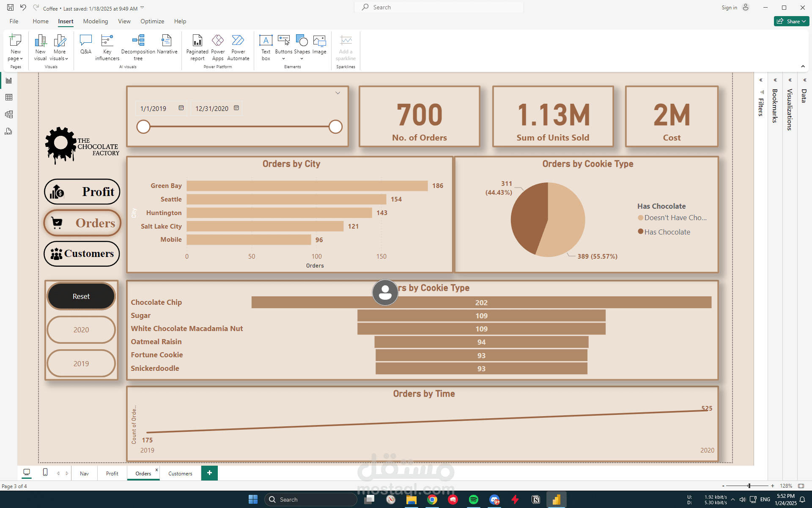The width and height of the screenshot is (812, 508).
Task: Expand the date slicer options chevron
Action: coord(338,93)
